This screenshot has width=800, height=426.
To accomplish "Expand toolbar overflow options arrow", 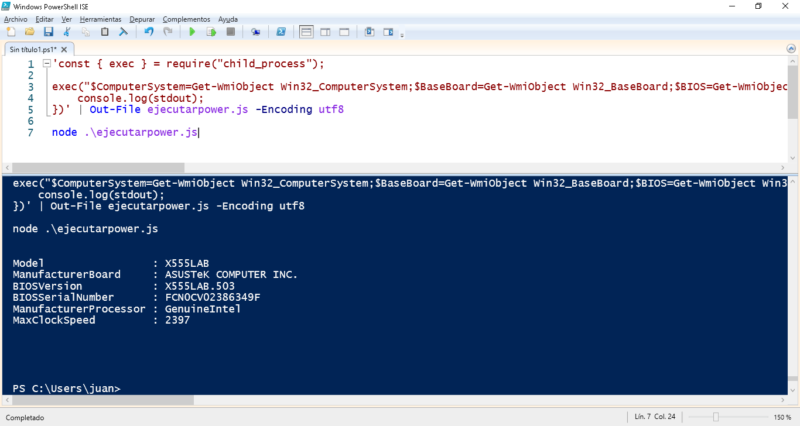I will [402, 35].
